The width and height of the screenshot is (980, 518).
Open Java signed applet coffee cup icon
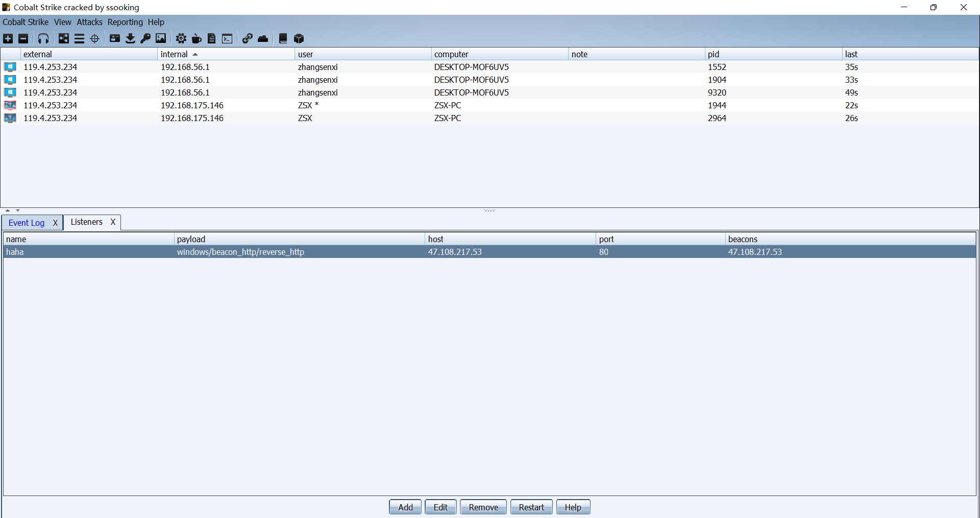[197, 39]
